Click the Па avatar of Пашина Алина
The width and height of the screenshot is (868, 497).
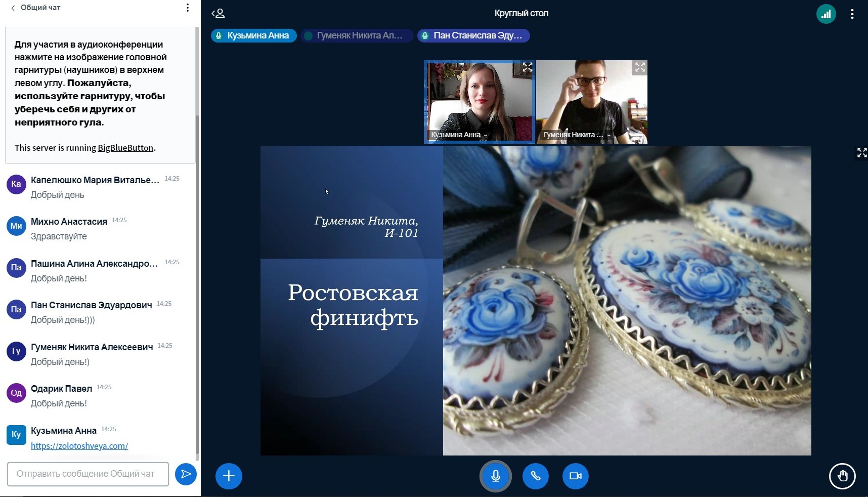(x=16, y=268)
